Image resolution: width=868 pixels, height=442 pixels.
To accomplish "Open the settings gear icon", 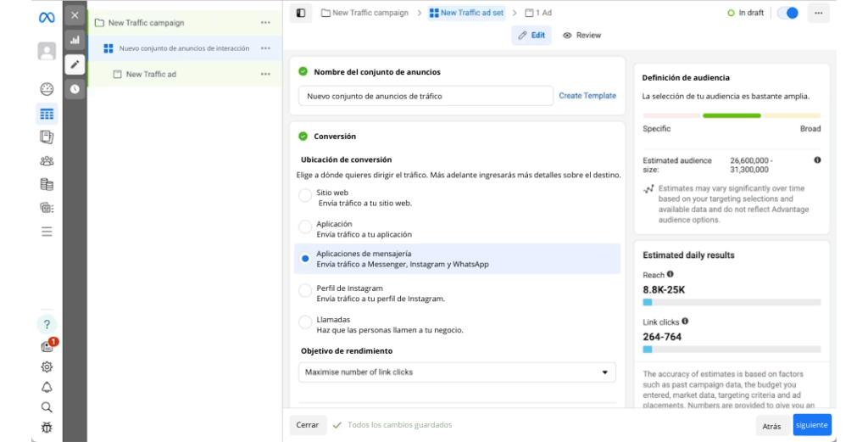I will pyautogui.click(x=47, y=366).
